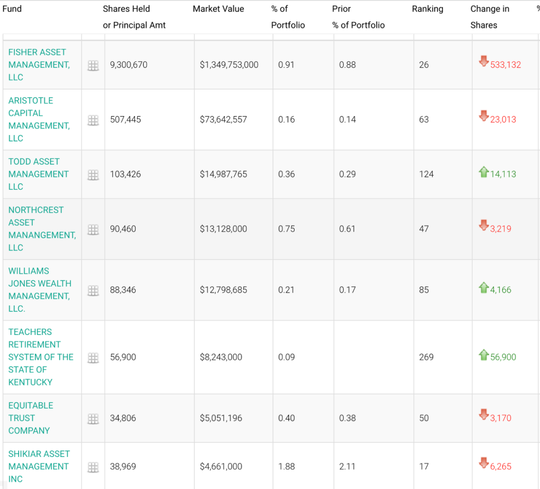Image resolution: width=540 pixels, height=489 pixels.
Task: Select market value $12,798,685
Action: point(223,290)
